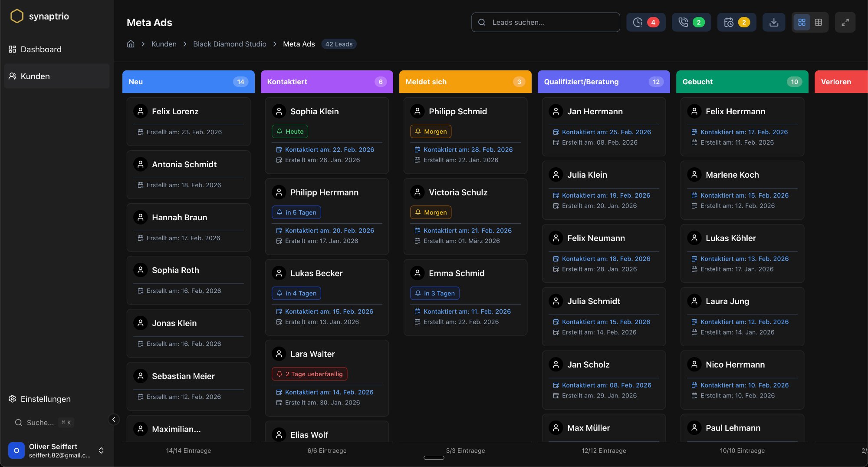The width and height of the screenshot is (868, 467).
Task: Open call reminders via phone icon
Action: click(690, 22)
